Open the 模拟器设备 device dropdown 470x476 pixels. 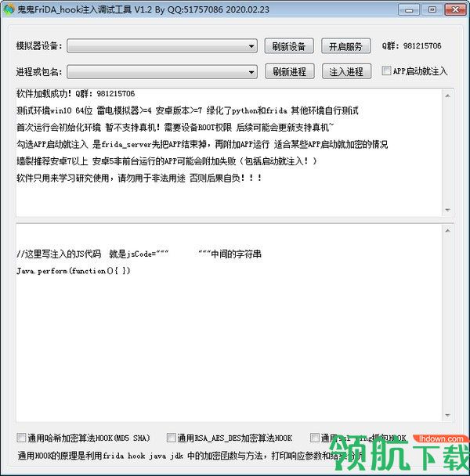[162, 46]
